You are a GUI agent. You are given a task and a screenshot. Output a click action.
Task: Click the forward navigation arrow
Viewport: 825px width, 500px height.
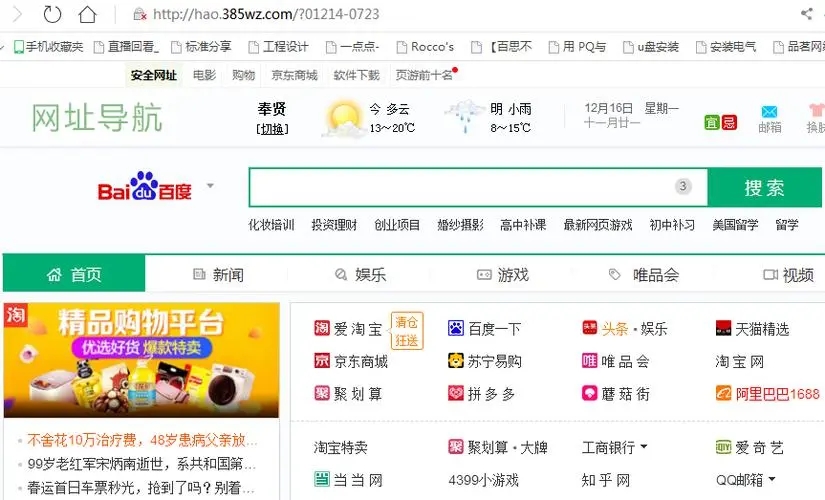tap(17, 14)
